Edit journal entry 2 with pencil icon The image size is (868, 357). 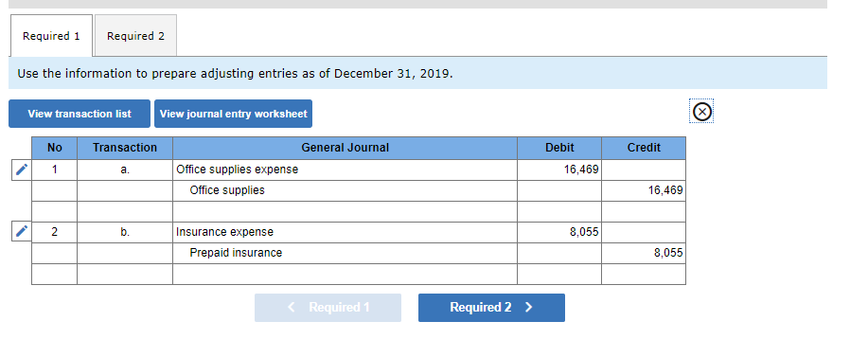pos(22,232)
